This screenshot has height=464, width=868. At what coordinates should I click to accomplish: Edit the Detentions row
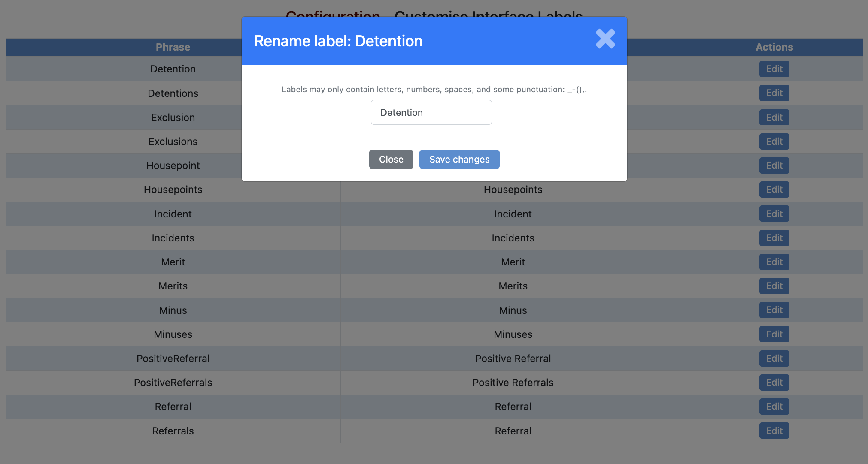774,93
